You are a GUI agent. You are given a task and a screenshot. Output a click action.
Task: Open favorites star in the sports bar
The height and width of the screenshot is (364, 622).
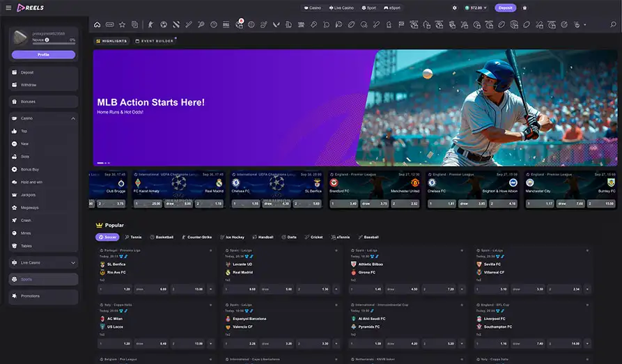tap(122, 24)
